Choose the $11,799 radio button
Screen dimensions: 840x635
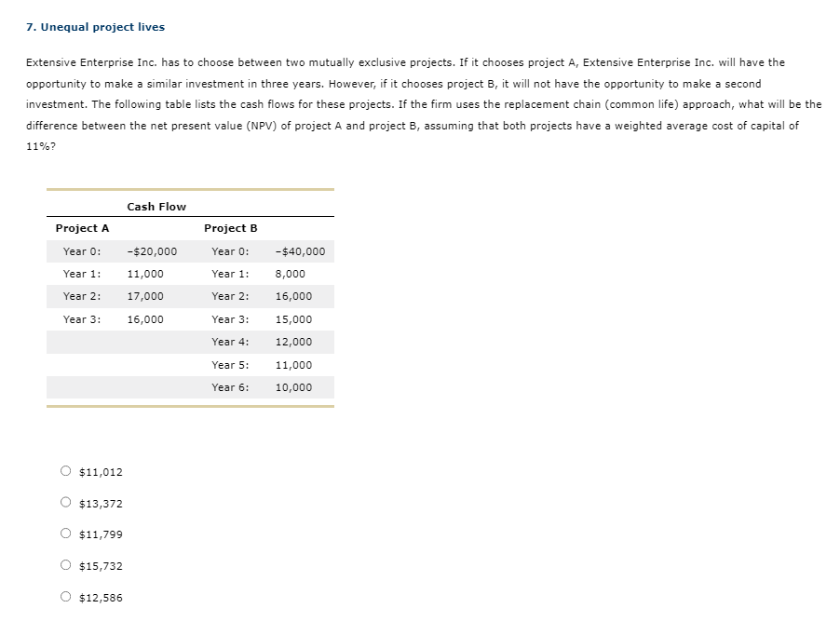[65, 534]
